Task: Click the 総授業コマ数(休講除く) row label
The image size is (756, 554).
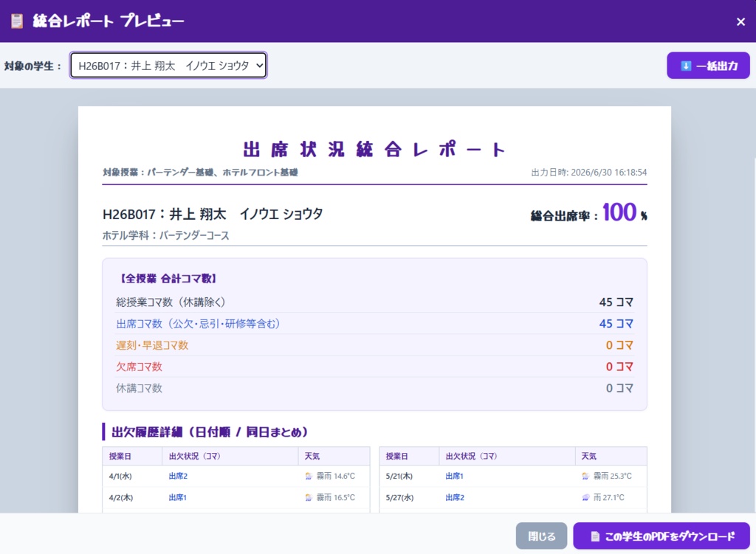Action: (x=171, y=302)
